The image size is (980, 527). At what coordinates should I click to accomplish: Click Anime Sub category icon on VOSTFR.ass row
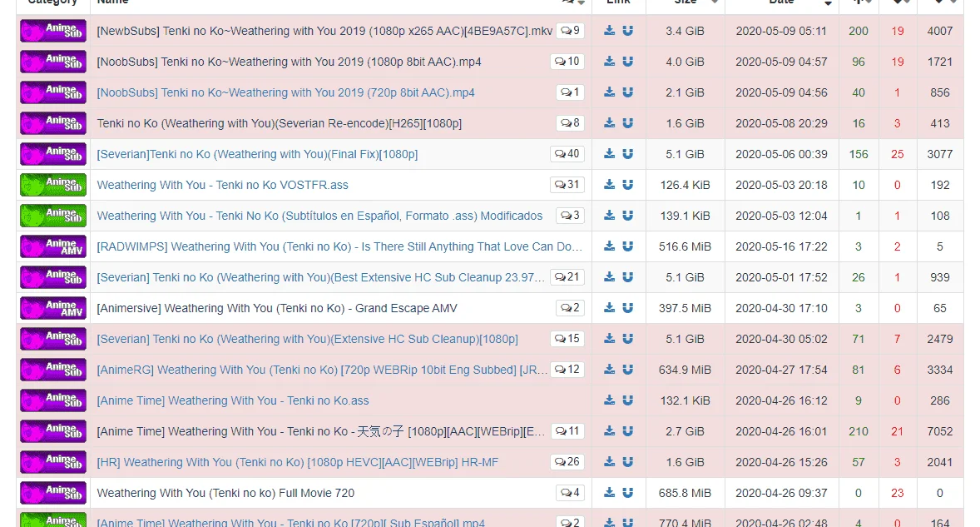click(53, 185)
